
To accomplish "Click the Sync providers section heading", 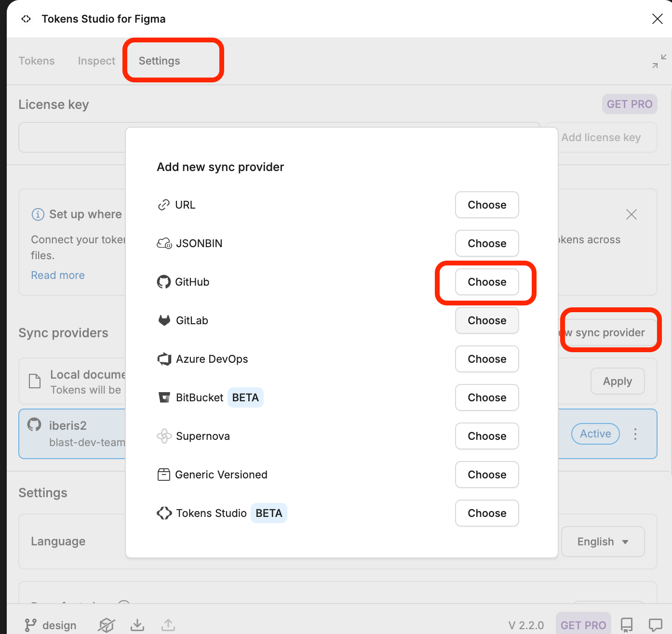I will point(63,333).
